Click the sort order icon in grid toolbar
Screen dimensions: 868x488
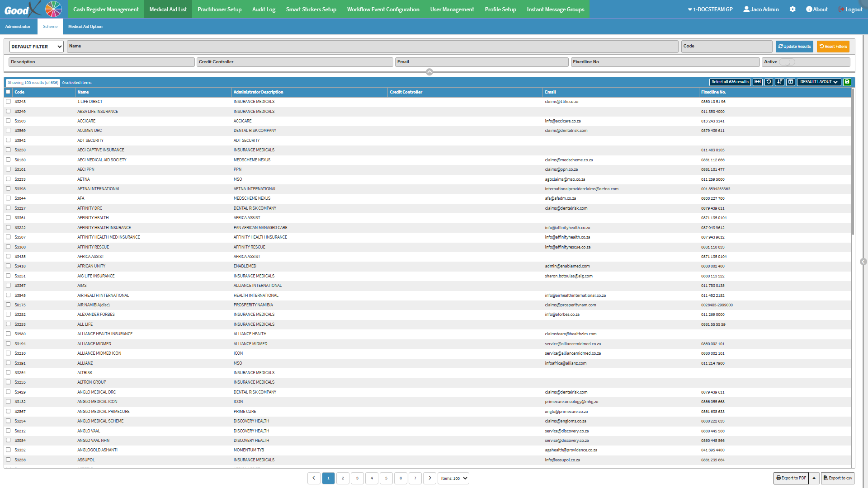[779, 82]
